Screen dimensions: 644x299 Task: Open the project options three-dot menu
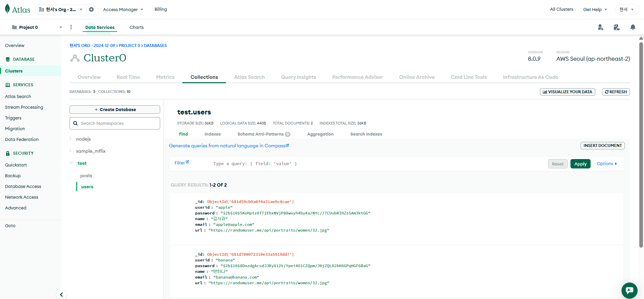(71, 27)
